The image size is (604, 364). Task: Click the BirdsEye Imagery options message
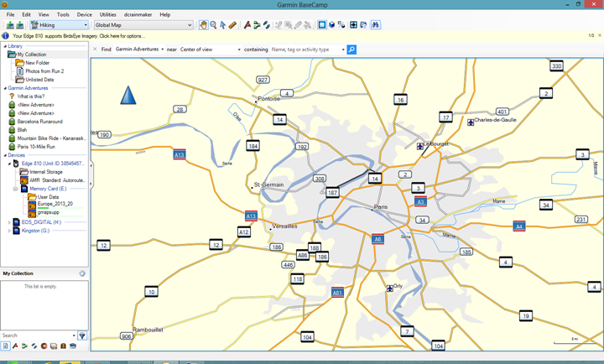click(79, 36)
